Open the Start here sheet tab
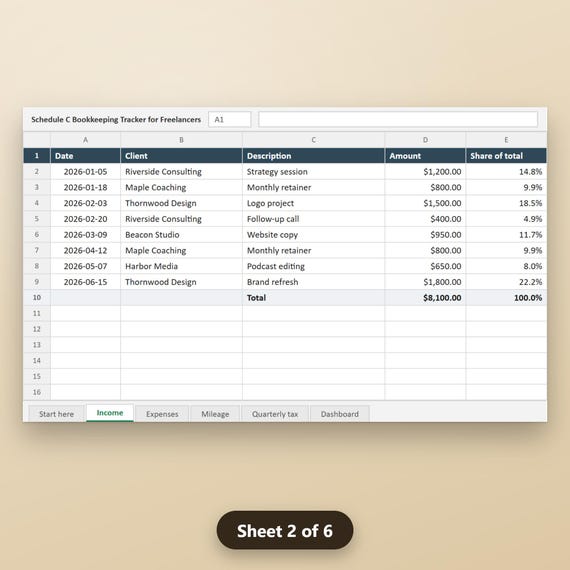Viewport: 570px width, 570px height. [56, 414]
